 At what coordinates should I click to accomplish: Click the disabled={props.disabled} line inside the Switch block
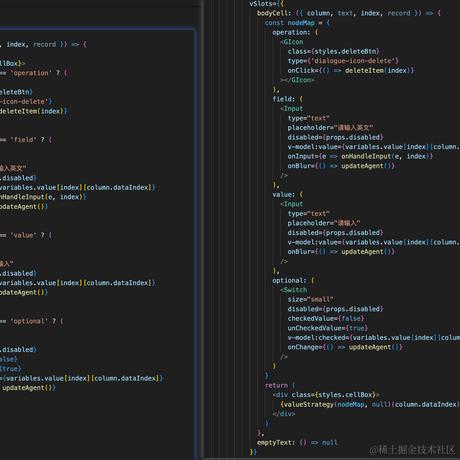coord(335,309)
